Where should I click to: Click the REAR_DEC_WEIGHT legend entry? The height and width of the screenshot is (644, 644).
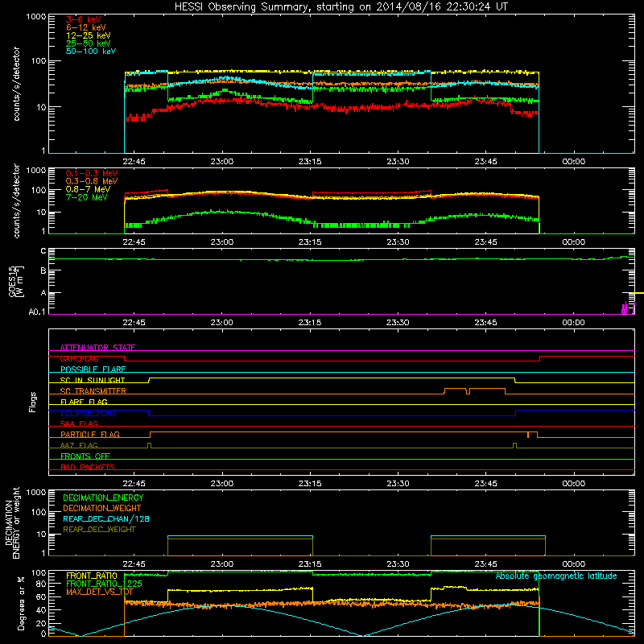[99, 530]
